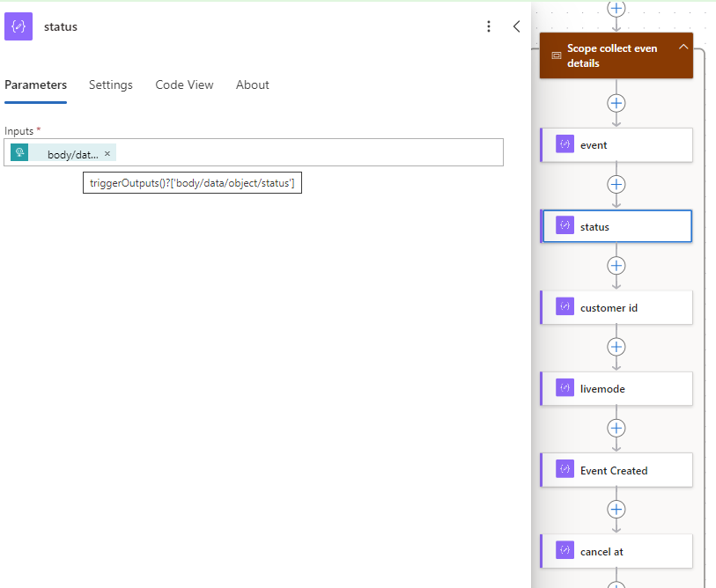Click the dynamic content icon on the body/dat token
The height and width of the screenshot is (588, 716).
click(x=18, y=151)
